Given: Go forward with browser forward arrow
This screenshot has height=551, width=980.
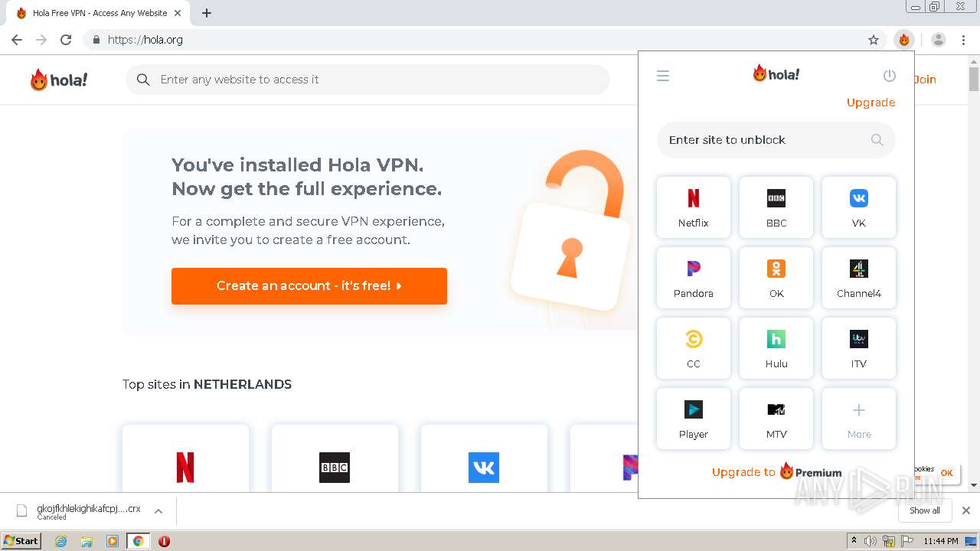Looking at the screenshot, I should [41, 40].
